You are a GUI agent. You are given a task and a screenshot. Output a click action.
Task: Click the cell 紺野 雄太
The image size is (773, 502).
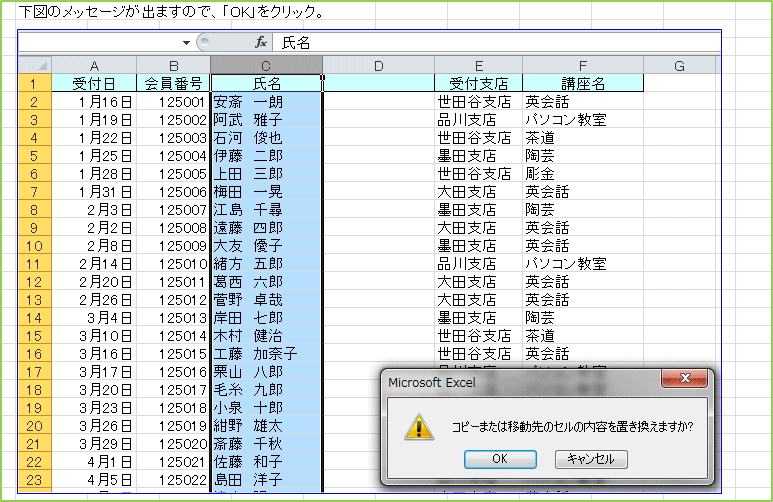pos(266,426)
